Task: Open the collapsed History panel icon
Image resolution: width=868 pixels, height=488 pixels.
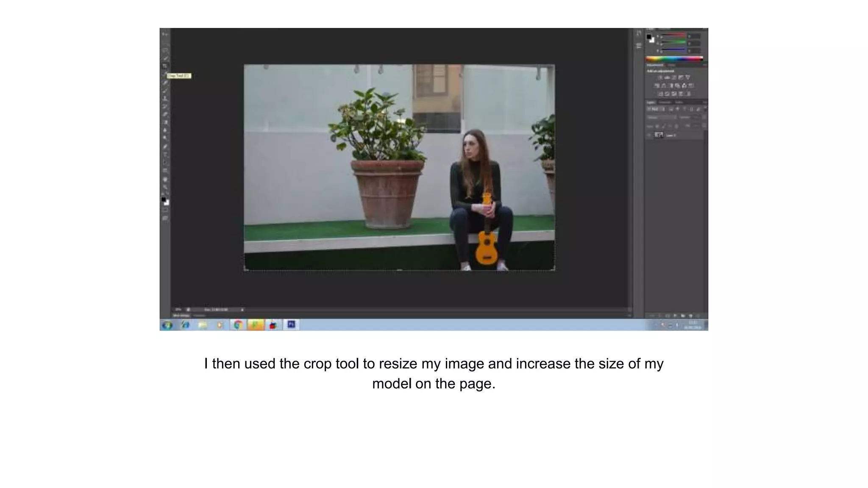Action: click(639, 33)
